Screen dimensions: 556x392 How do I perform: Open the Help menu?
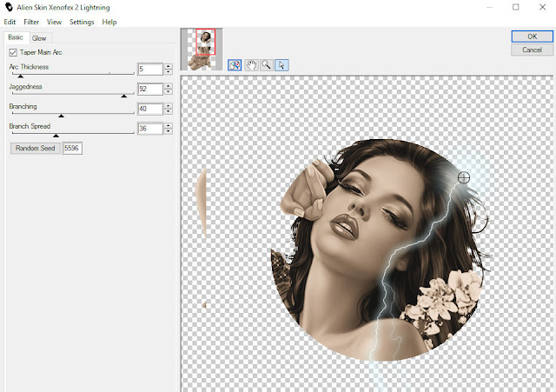point(109,22)
